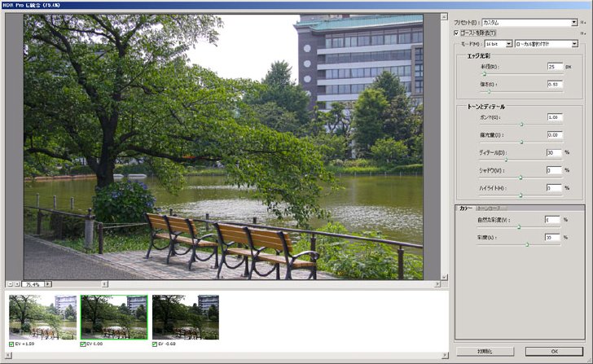Select the EV 0.00 source thumbnail
This screenshot has height=364, width=593.
114,317
